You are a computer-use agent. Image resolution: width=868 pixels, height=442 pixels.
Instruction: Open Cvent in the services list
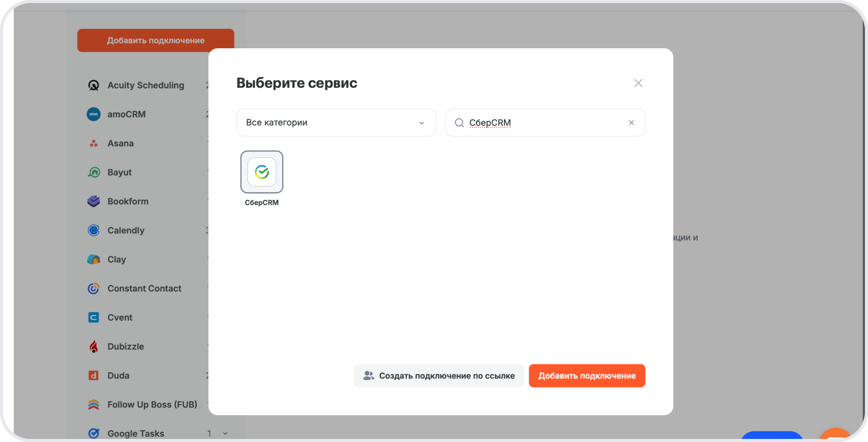[120, 318]
